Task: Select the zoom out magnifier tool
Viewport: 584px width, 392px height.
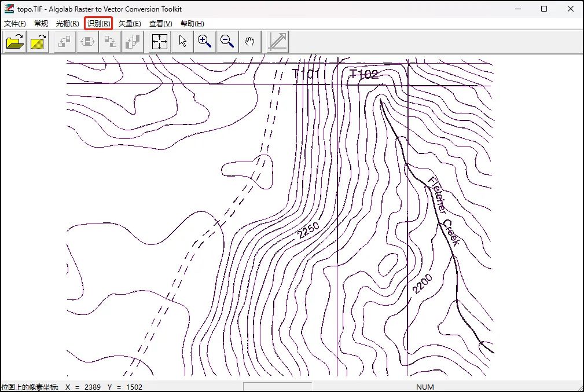Action: [x=227, y=41]
